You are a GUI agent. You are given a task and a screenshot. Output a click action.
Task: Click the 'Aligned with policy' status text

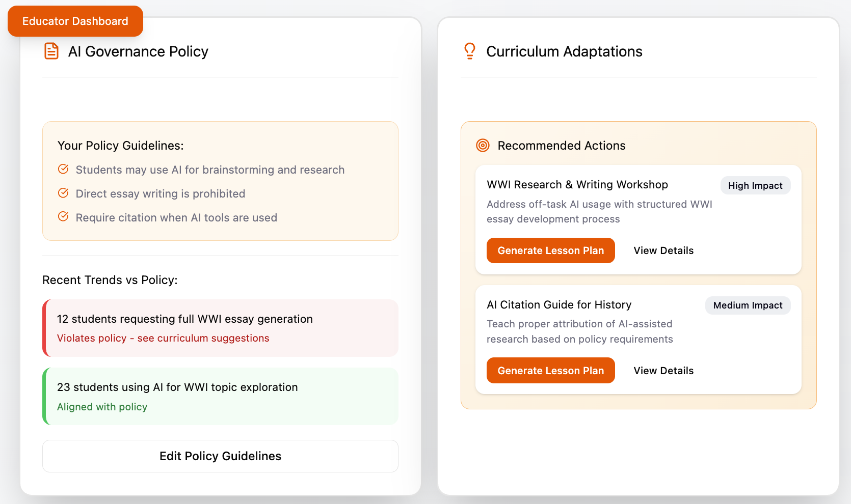(102, 407)
